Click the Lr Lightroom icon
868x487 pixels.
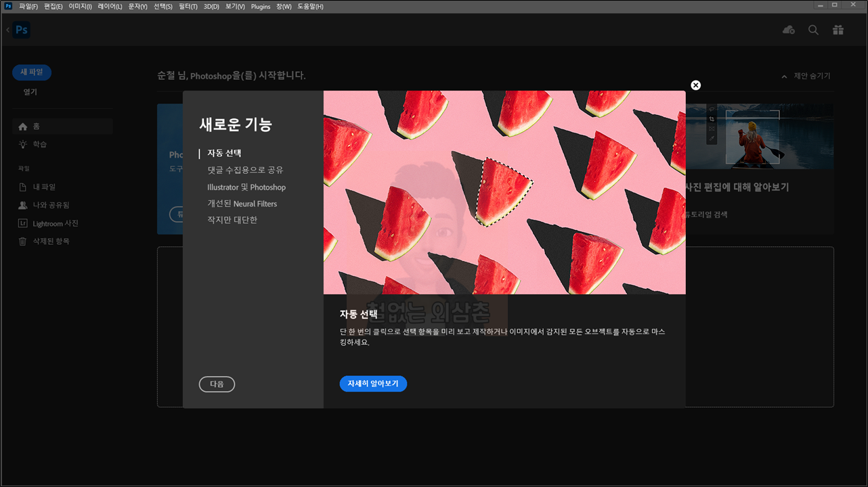(x=23, y=223)
